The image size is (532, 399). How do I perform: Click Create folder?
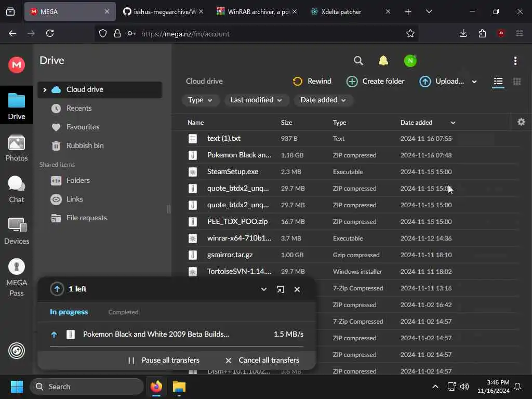click(x=375, y=82)
